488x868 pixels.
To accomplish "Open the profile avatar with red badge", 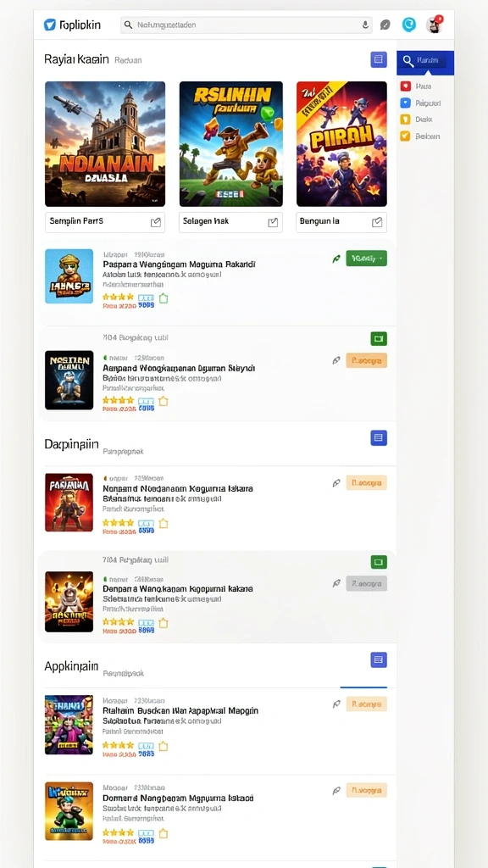I will click(435, 25).
